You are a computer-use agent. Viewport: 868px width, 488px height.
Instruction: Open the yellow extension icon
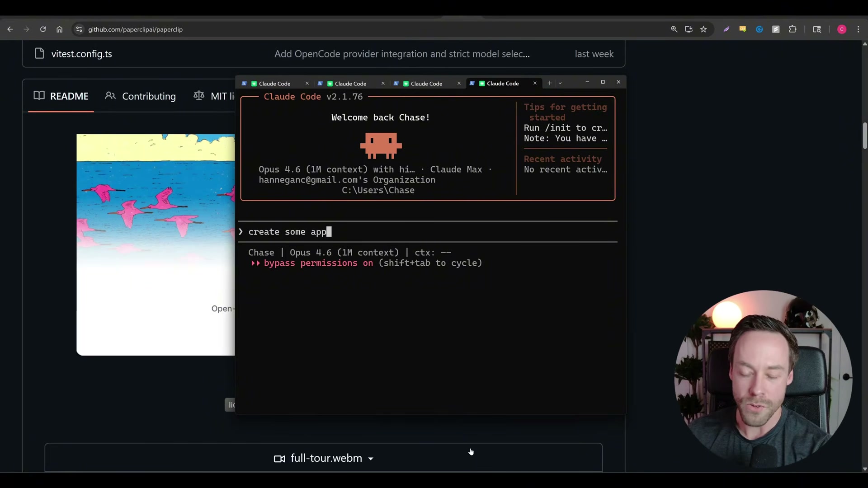pyautogui.click(x=743, y=29)
